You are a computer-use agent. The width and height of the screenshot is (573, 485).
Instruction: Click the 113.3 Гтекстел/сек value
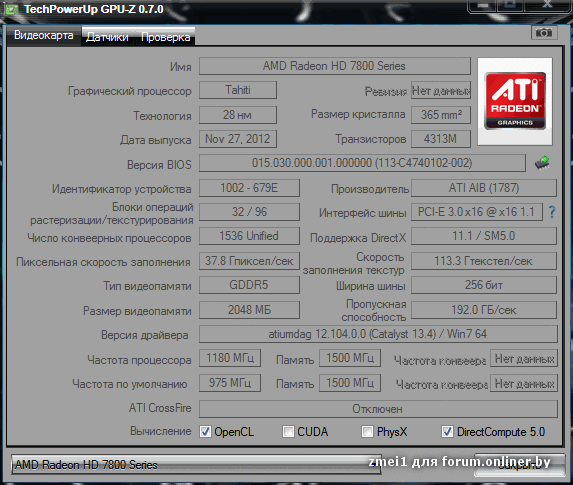pyautogui.click(x=484, y=261)
